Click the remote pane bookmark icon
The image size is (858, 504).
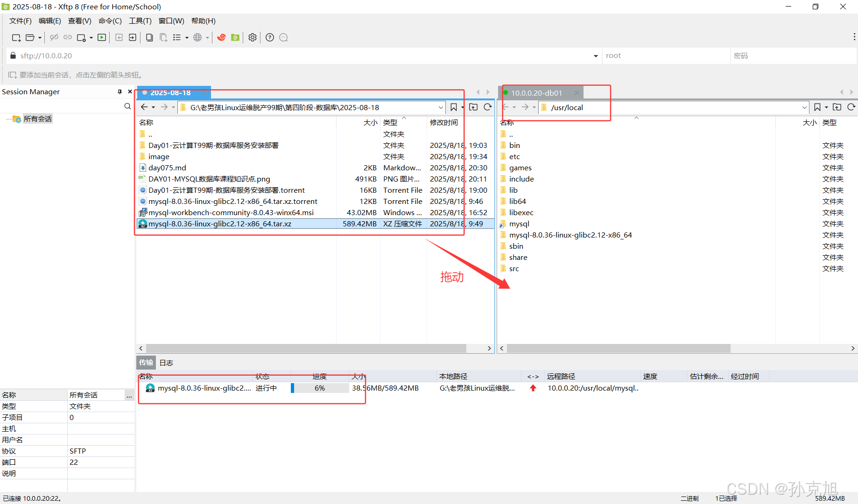click(x=817, y=107)
